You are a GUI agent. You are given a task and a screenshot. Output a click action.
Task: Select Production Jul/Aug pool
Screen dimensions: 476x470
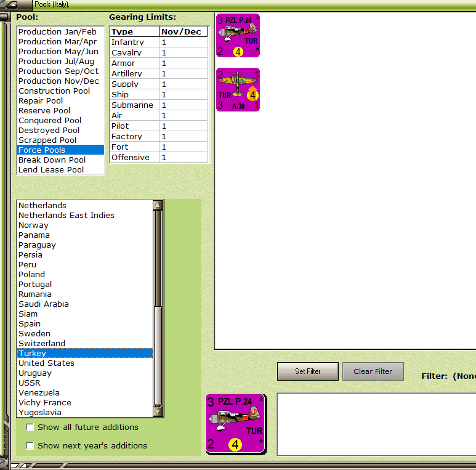pos(61,62)
